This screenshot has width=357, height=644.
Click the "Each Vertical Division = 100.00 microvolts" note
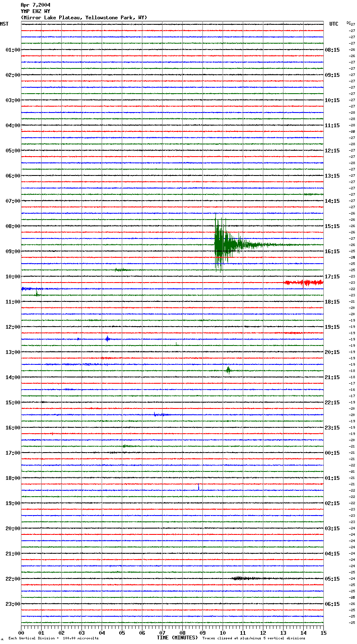coord(53,639)
